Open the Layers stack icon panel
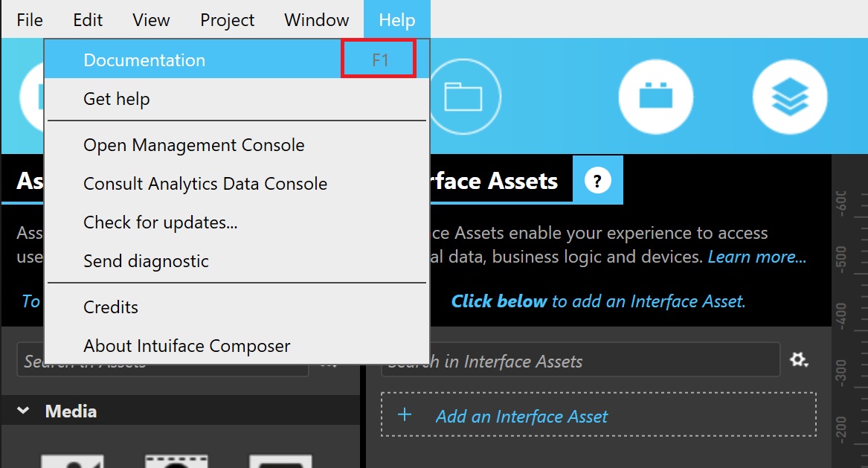868x468 pixels. point(790,97)
